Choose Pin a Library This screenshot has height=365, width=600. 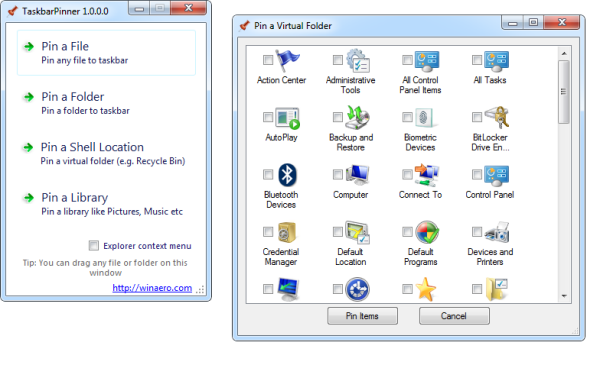click(x=106, y=204)
